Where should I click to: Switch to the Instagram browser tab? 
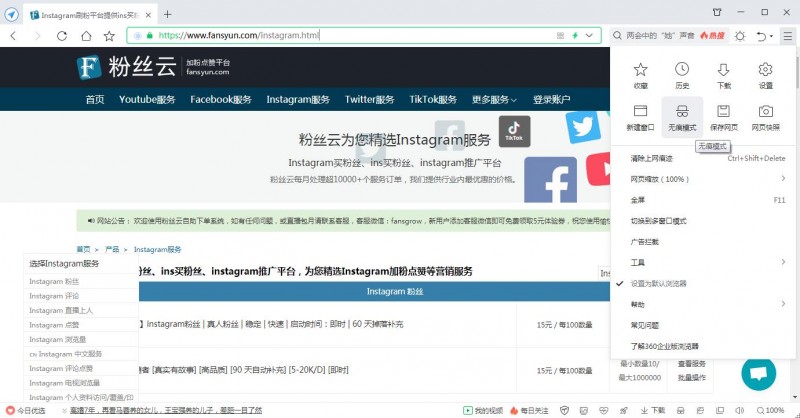point(90,15)
